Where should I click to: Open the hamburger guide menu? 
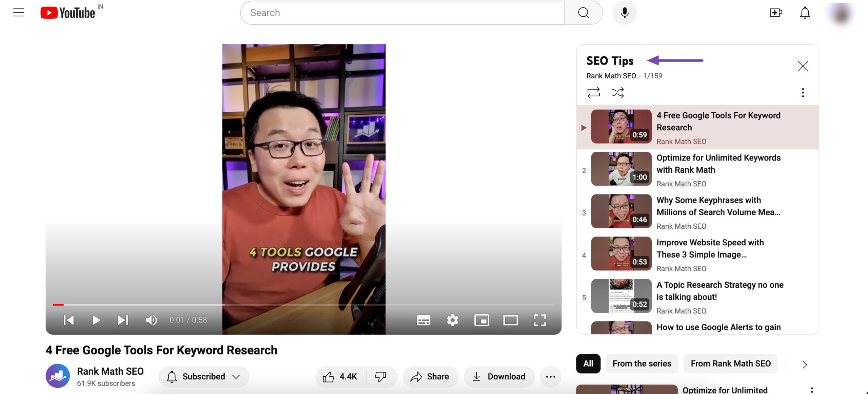pyautogui.click(x=19, y=13)
